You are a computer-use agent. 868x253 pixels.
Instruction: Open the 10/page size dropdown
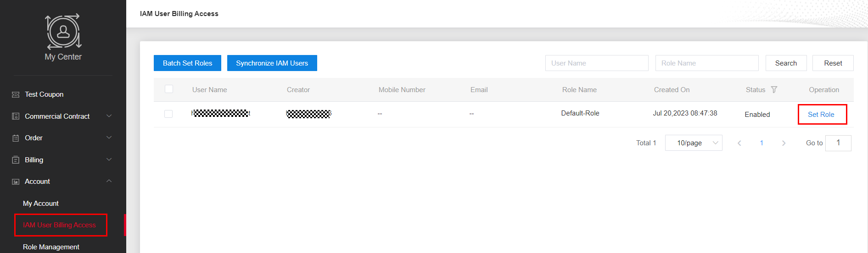tap(694, 143)
